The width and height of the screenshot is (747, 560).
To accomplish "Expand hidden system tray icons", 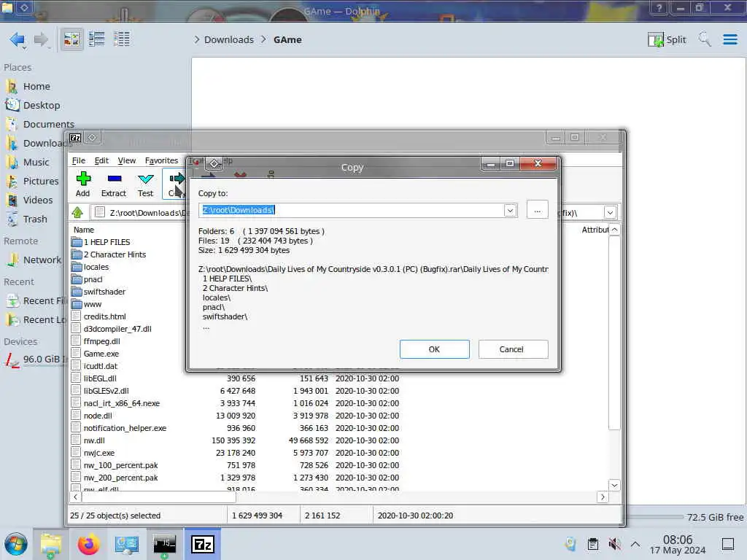I will (x=635, y=544).
